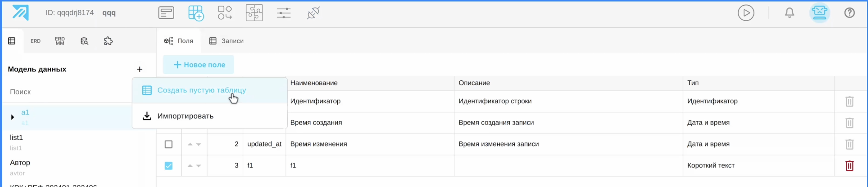Open the ERD MM view
868x187 pixels.
(x=60, y=41)
